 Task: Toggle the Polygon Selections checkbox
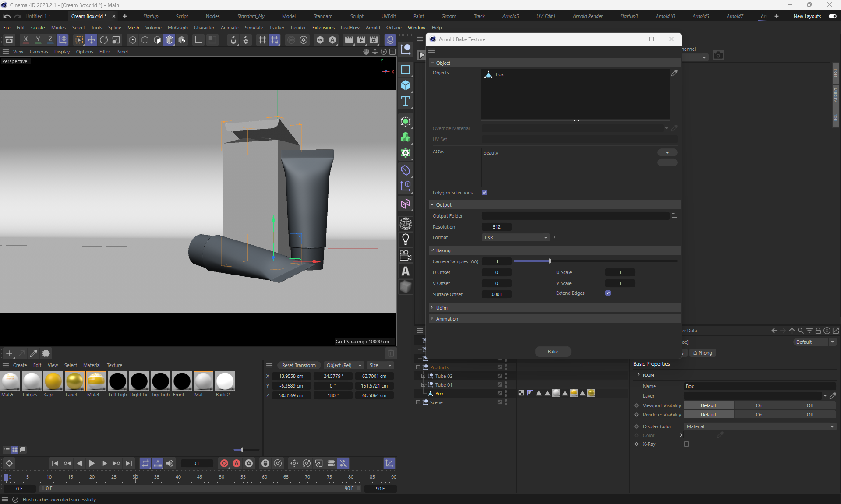tap(484, 193)
